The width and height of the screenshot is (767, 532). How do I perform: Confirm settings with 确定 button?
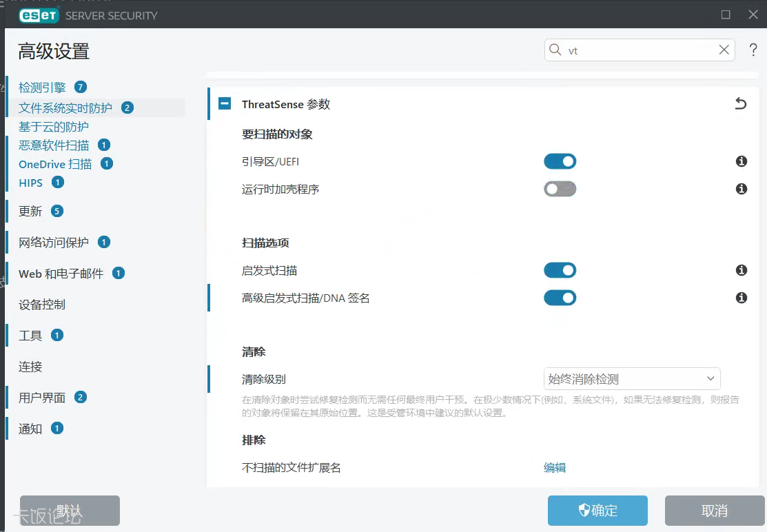coord(597,511)
